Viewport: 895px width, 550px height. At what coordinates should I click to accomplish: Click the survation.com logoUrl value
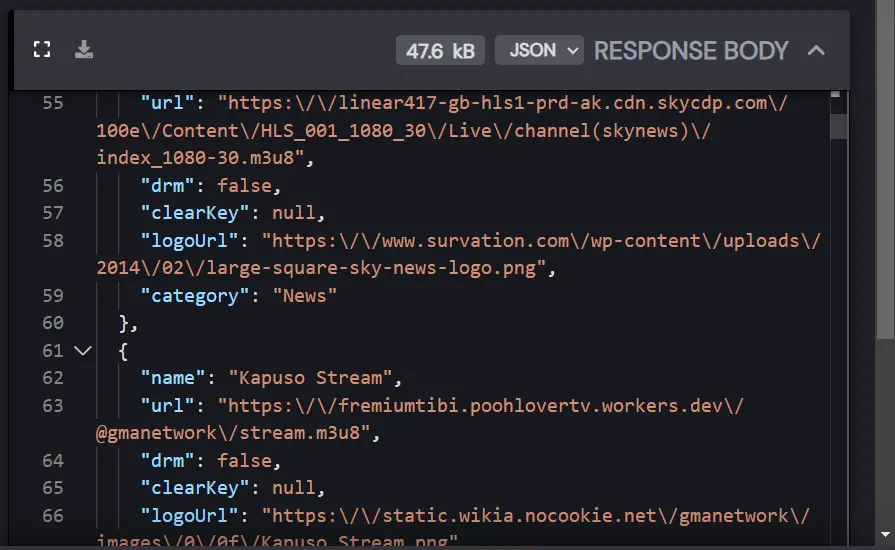click(x=458, y=254)
